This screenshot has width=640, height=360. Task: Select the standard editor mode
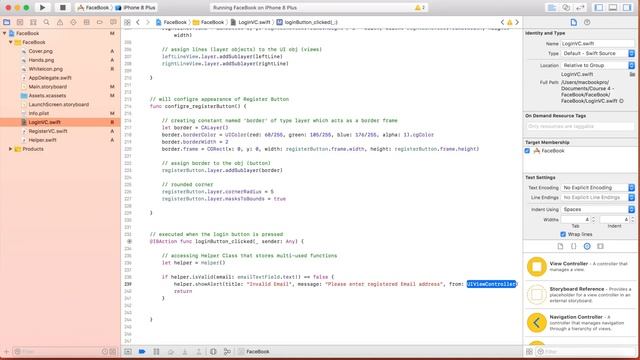[x=552, y=7]
